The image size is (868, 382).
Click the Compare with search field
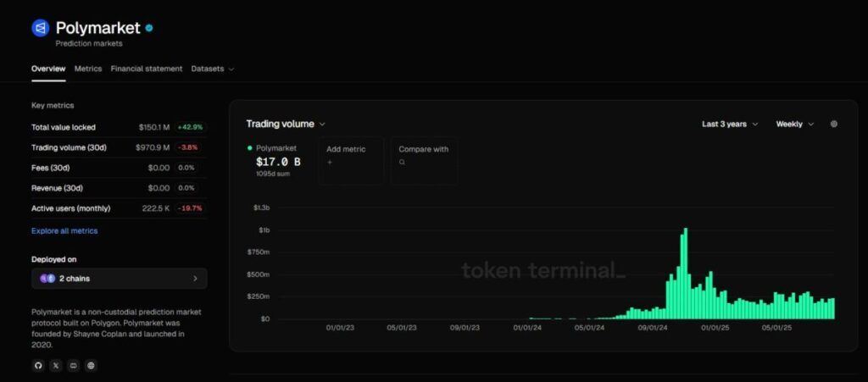coord(424,160)
